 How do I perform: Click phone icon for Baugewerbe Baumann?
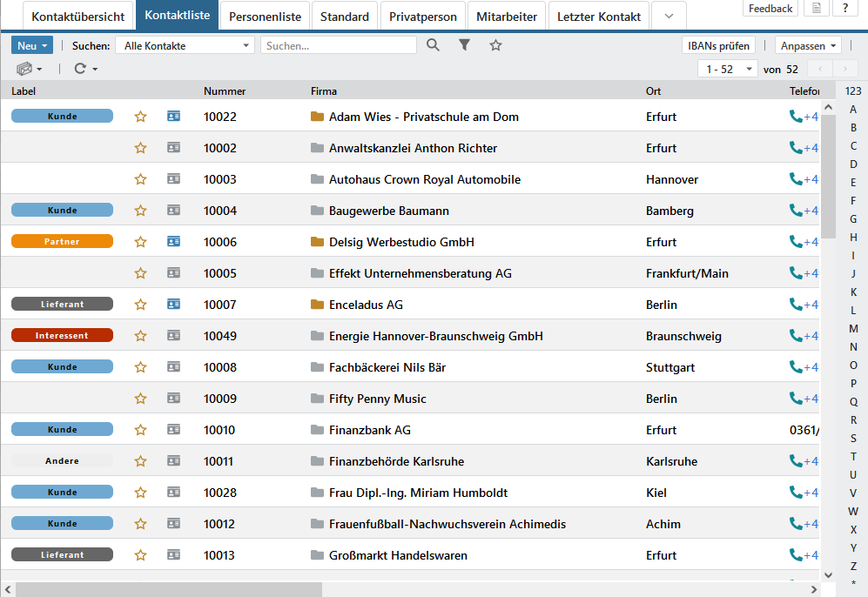(795, 211)
